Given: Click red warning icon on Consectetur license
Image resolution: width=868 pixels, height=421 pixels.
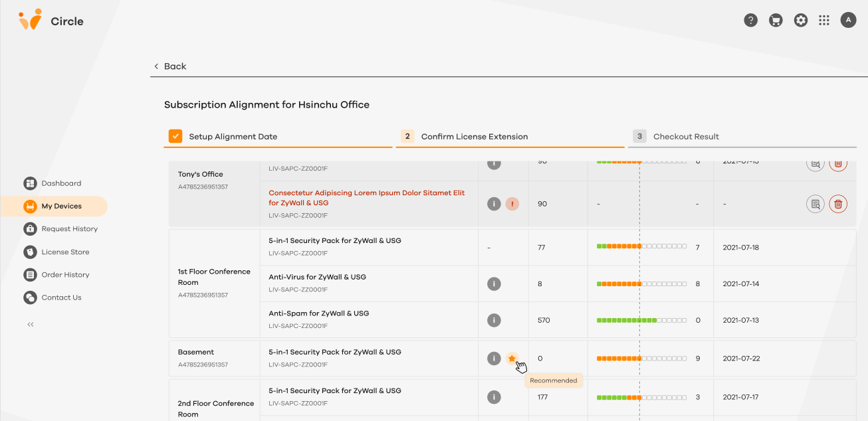Looking at the screenshot, I should (512, 204).
